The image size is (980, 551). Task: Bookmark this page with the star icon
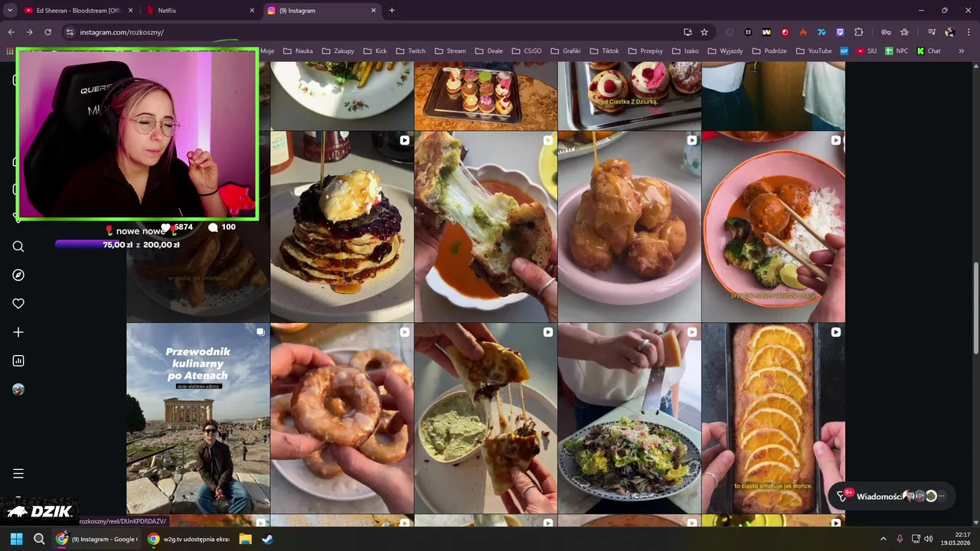coord(704,32)
